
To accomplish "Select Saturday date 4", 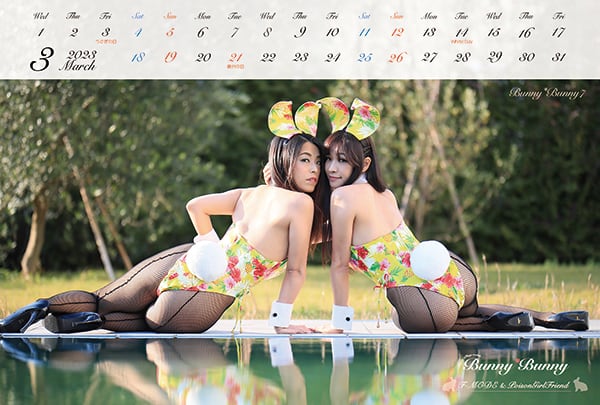I will pos(138,32).
